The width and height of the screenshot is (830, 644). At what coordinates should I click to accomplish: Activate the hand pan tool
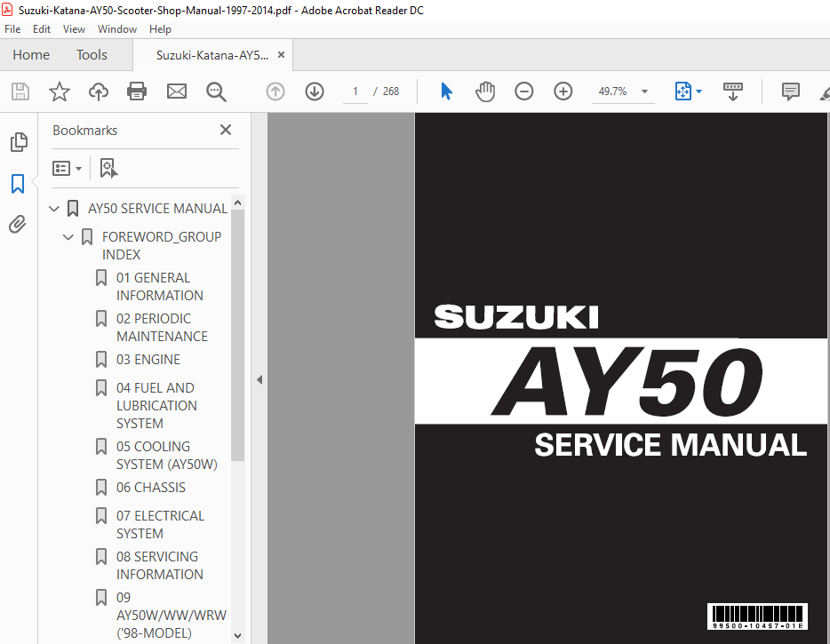(x=485, y=91)
